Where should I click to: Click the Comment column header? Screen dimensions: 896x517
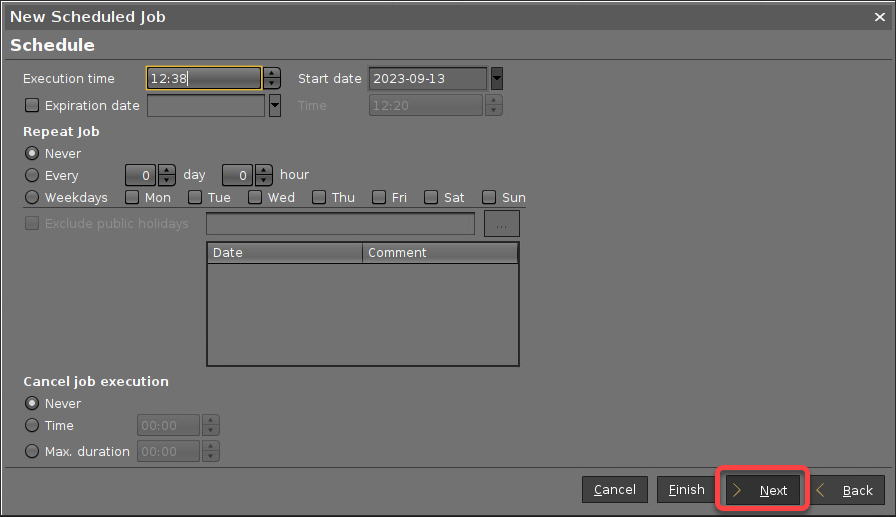(x=439, y=253)
